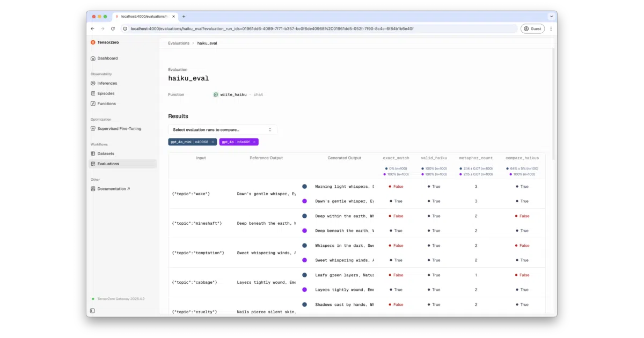Click the Episodes sidebar icon
The image size is (644, 338).
pyautogui.click(x=93, y=93)
